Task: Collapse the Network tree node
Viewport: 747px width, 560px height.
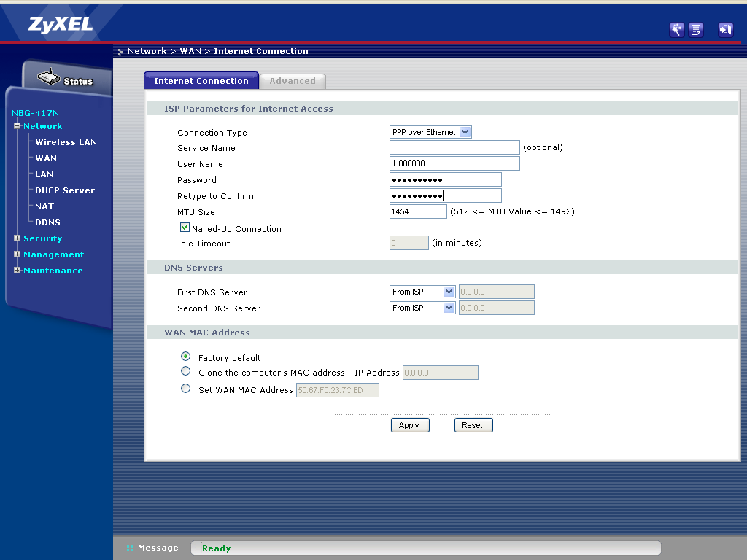Action: click(18, 125)
